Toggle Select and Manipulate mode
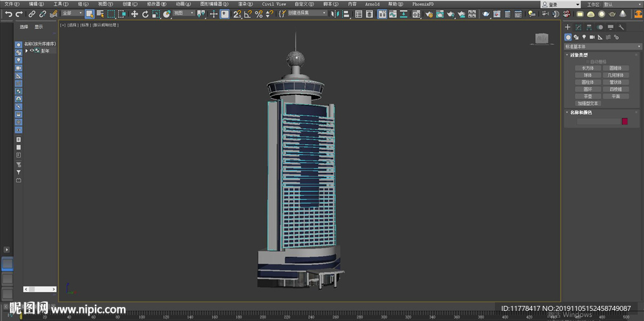 (x=214, y=14)
